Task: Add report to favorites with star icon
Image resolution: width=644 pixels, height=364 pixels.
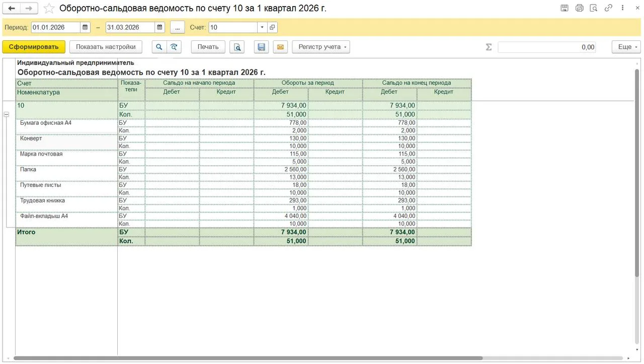Action: [49, 8]
